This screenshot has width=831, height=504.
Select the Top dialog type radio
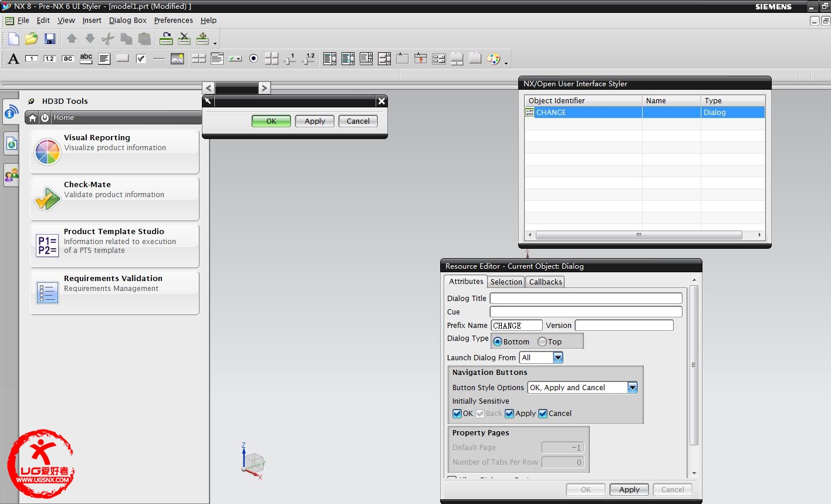(x=542, y=341)
